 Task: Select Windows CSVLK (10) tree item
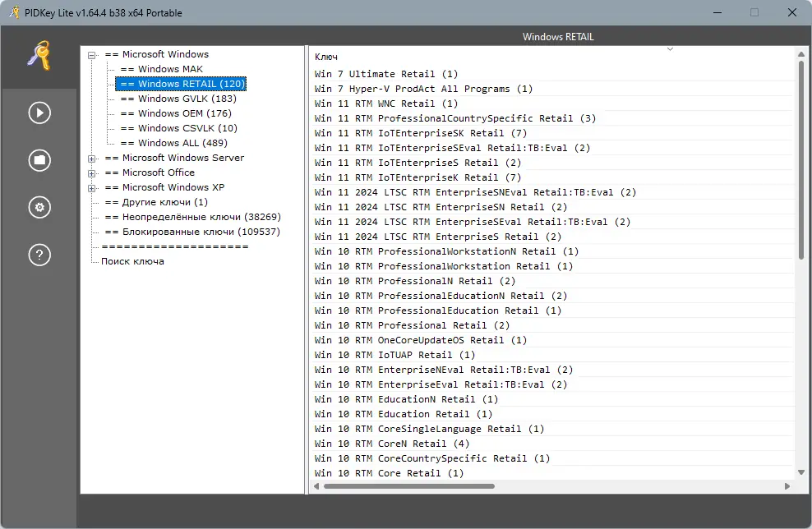[x=178, y=128]
